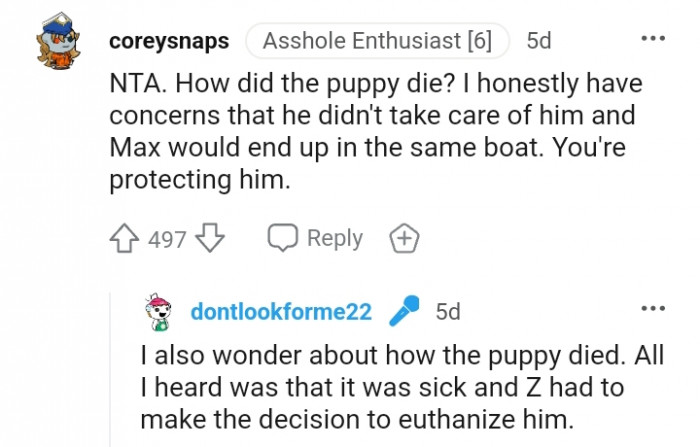Viewport: 700px width, 447px height.
Task: Upvote the coreysnaps comment
Action: (125, 239)
